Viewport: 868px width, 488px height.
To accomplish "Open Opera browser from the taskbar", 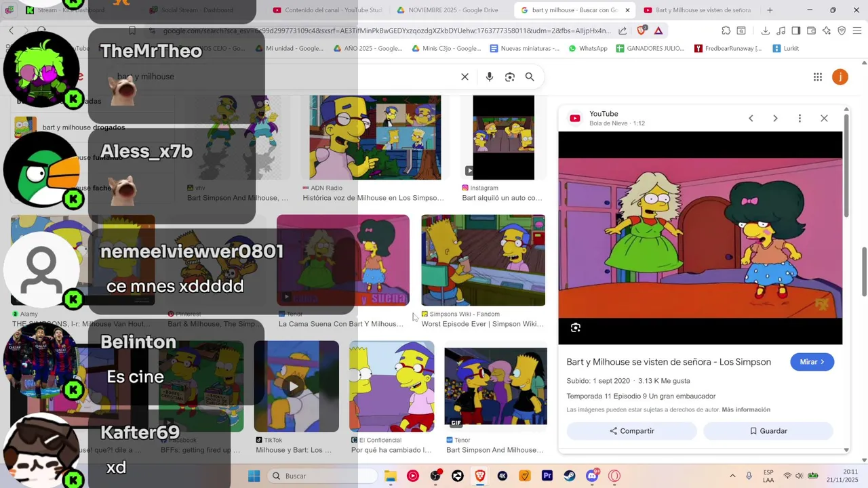I will (614, 476).
